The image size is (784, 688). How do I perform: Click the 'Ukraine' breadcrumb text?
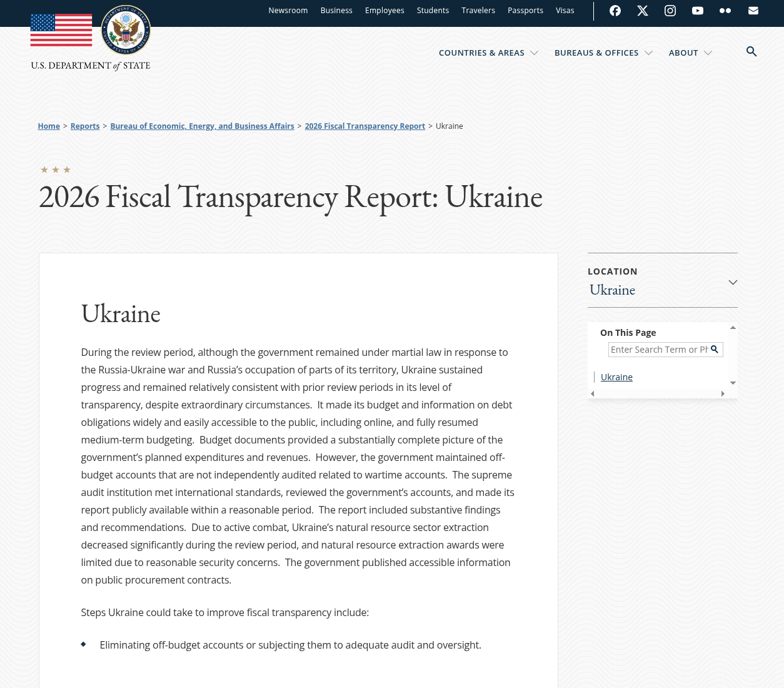(450, 126)
